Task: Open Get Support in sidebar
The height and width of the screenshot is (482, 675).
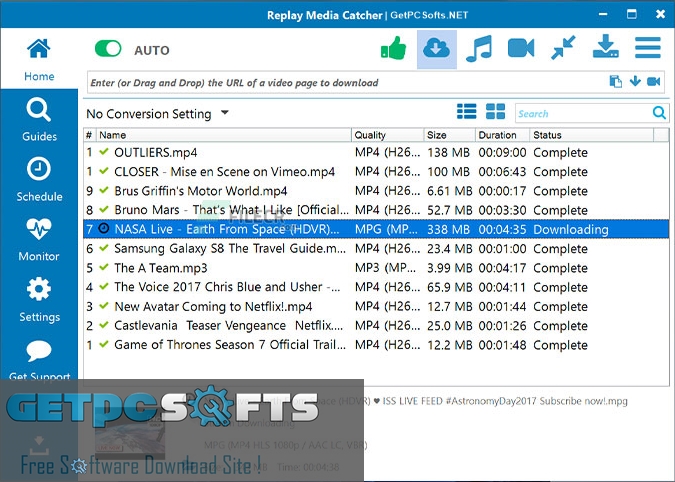Action: [39, 361]
